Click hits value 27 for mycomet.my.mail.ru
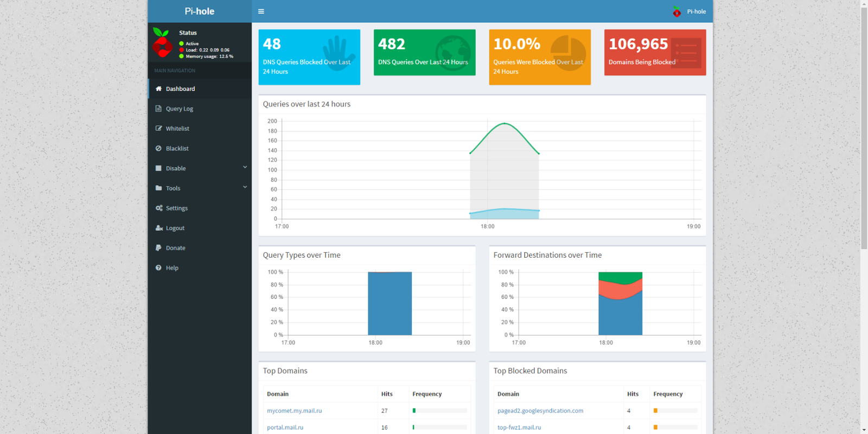The height and width of the screenshot is (434, 868). pyautogui.click(x=385, y=411)
